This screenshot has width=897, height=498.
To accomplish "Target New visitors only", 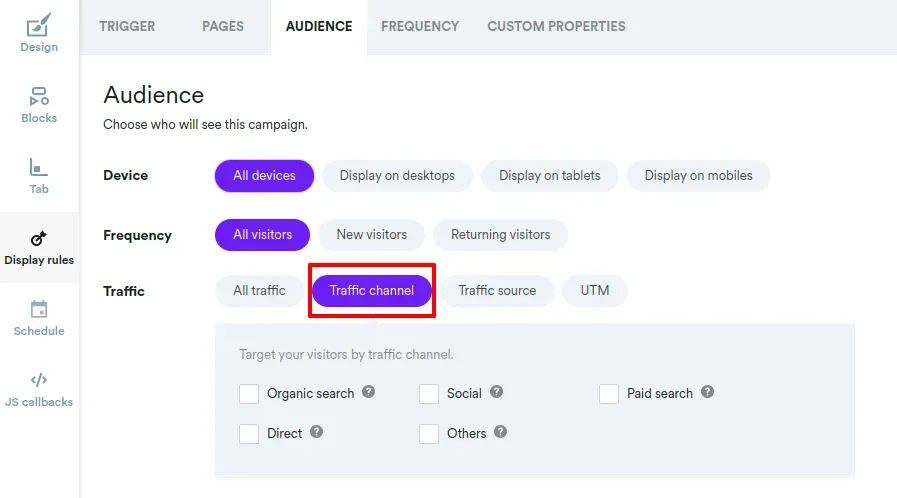I will [371, 234].
